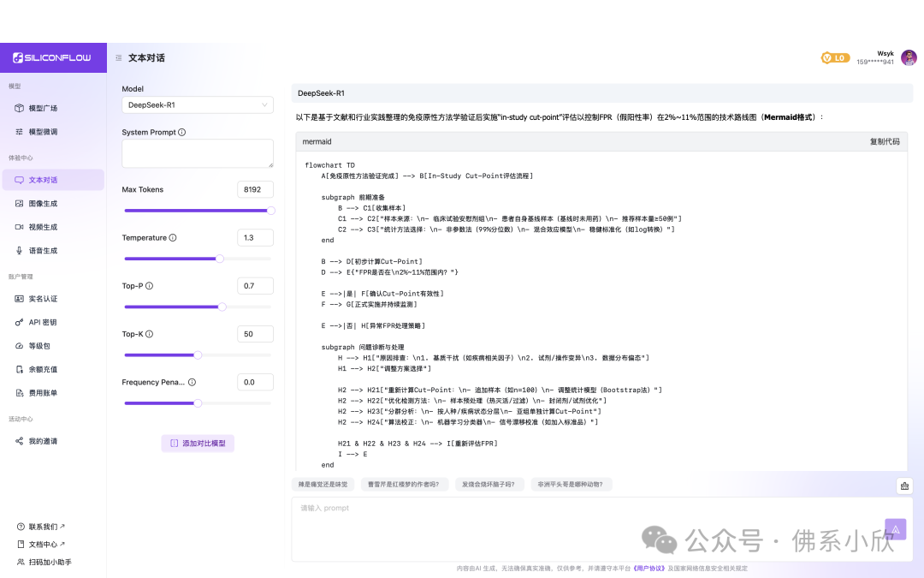Click 复制代码 to copy the mermaid code
Screen dimensions: 924x578
coord(885,141)
